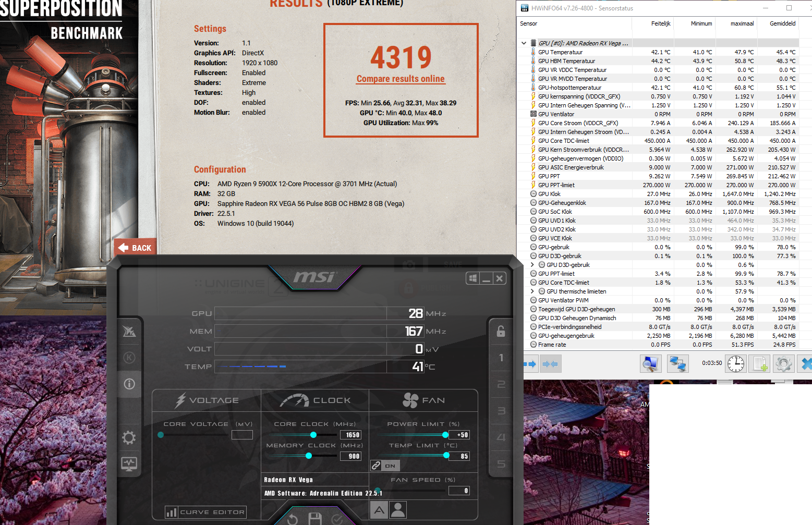
Task: Click the Minimum column header
Action: pos(695,23)
